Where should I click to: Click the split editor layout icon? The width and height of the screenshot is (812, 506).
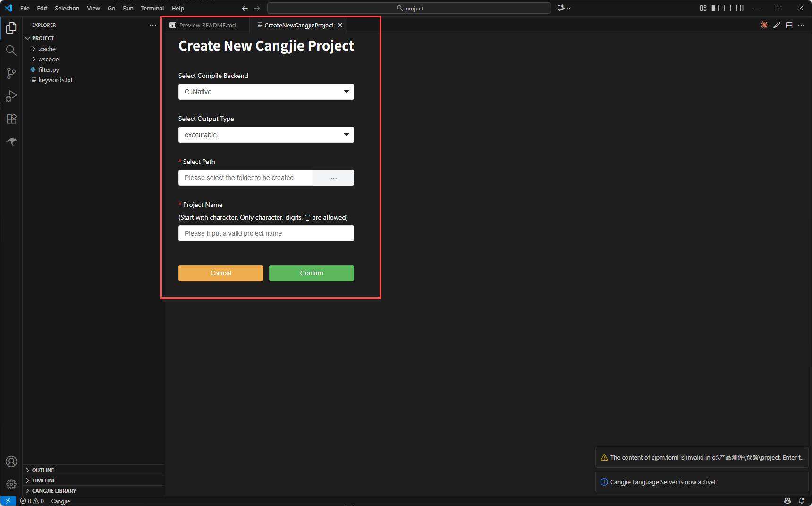click(789, 25)
